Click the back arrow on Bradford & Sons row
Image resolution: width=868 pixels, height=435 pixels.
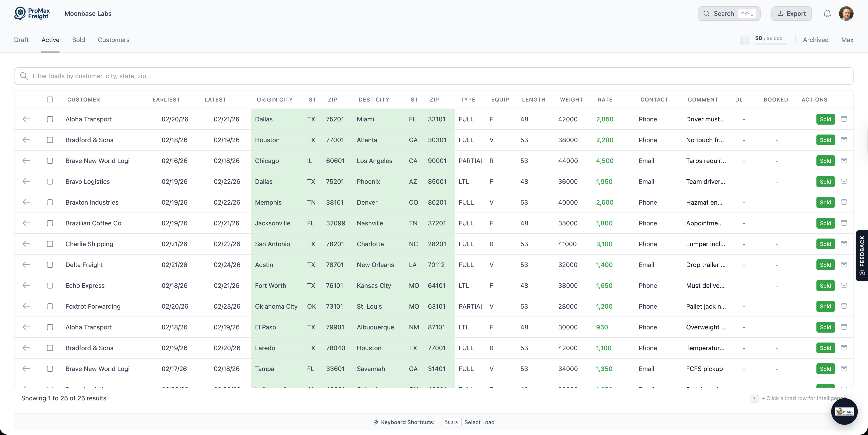click(x=26, y=140)
